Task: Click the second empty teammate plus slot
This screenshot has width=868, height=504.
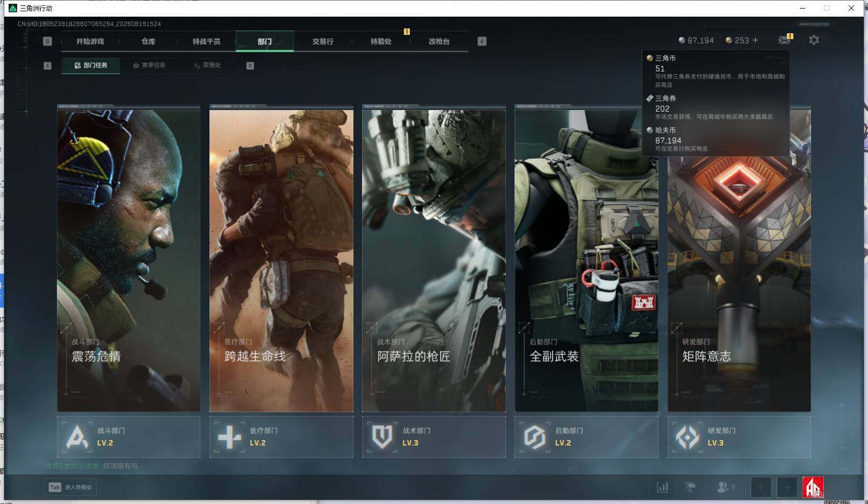Action: click(x=787, y=487)
